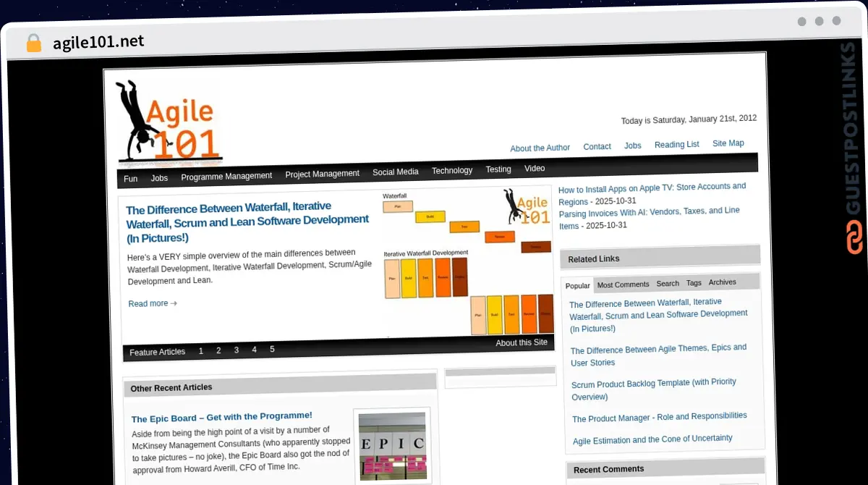
Task: Click the date text Saturday, January 21st, 2012
Action: [705, 119]
